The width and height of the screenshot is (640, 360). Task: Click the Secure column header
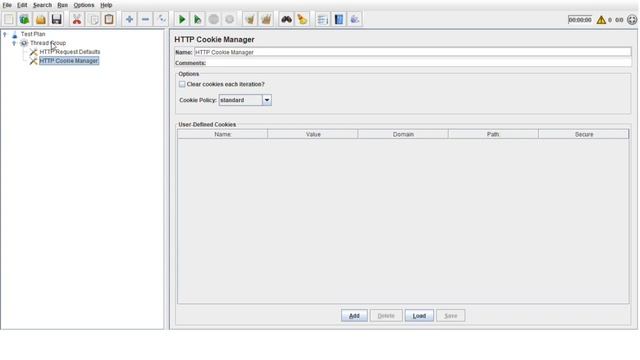(x=584, y=134)
